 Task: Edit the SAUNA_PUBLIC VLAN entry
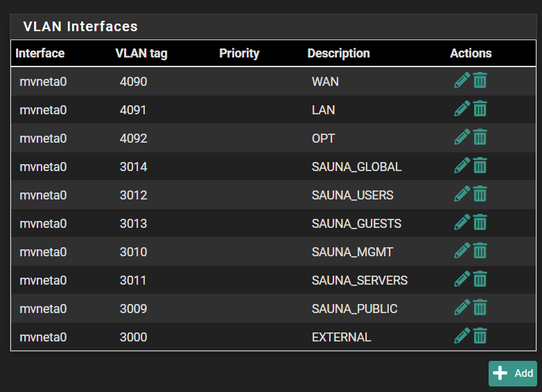[462, 307]
